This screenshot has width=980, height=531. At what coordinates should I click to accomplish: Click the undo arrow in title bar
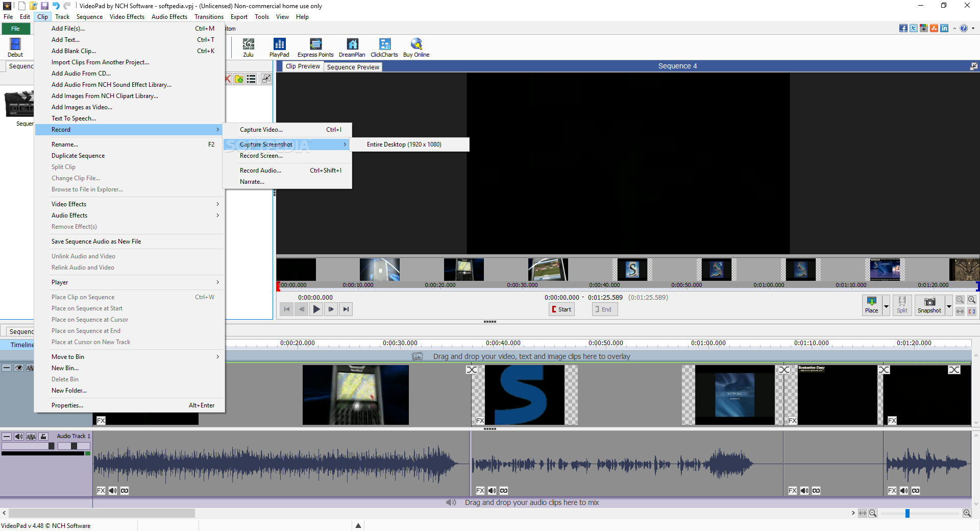point(56,6)
